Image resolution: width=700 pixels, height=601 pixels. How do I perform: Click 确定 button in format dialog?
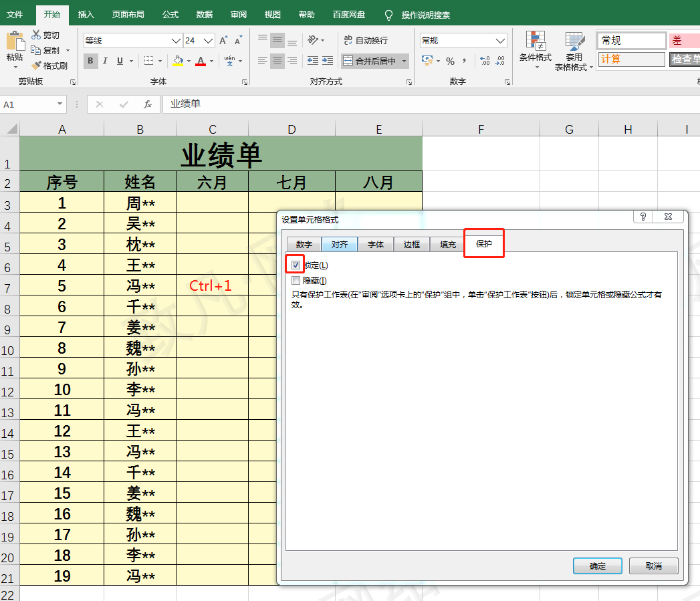point(597,566)
